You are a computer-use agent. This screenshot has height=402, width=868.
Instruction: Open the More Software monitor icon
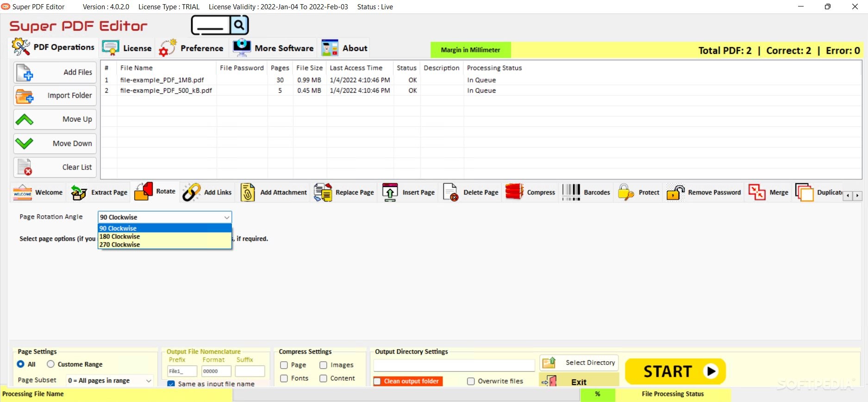pyautogui.click(x=242, y=48)
